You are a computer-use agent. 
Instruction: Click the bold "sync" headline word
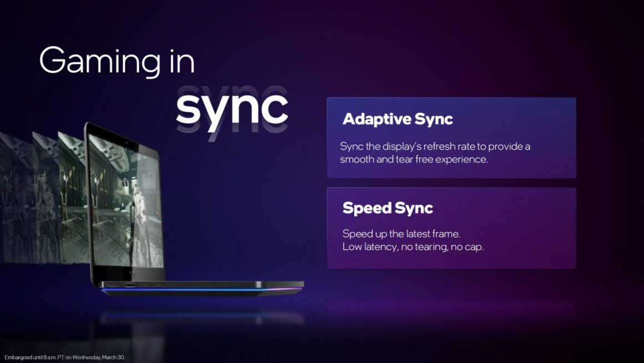232,108
